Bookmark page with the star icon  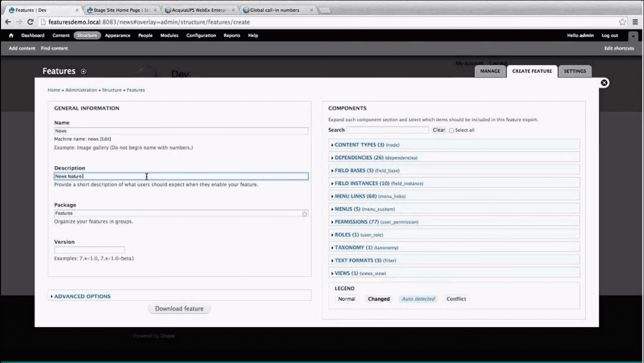coord(622,22)
